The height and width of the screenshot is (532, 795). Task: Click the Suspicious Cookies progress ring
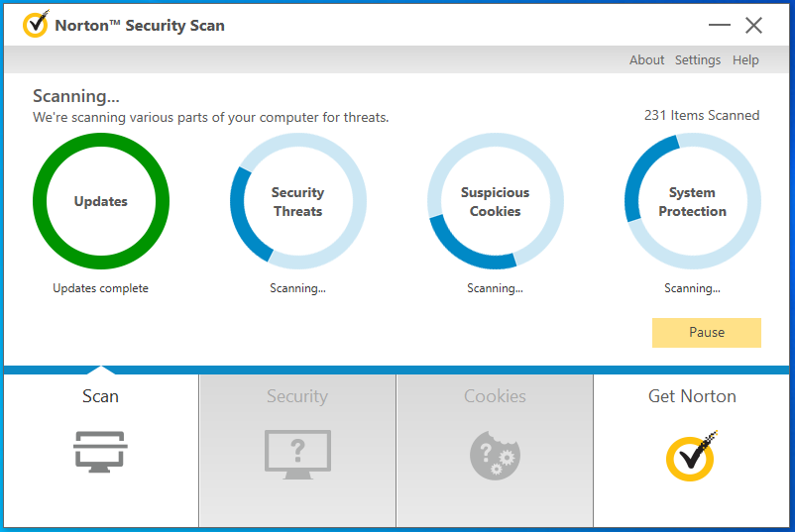tap(495, 202)
